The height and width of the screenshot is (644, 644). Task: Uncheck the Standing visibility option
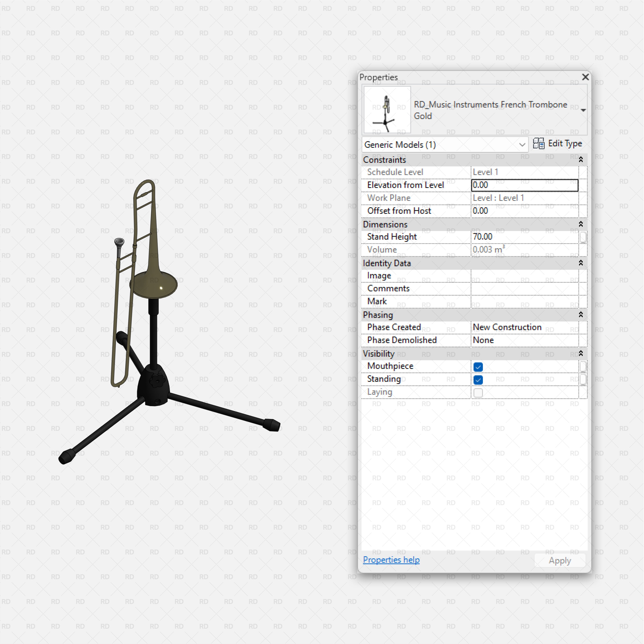coord(478,380)
